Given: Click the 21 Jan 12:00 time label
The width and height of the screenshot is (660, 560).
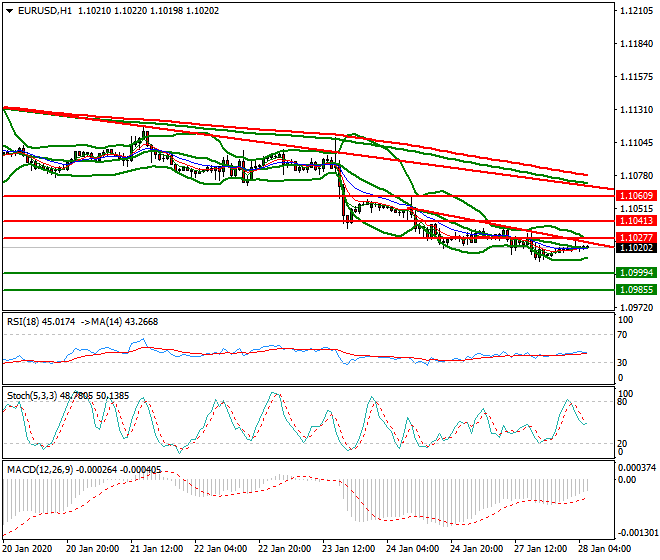Looking at the screenshot, I should click(x=156, y=549).
